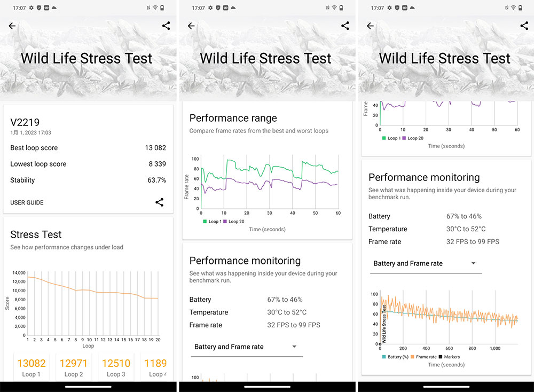Select the Loop 3 score 12510 card

click(116, 368)
